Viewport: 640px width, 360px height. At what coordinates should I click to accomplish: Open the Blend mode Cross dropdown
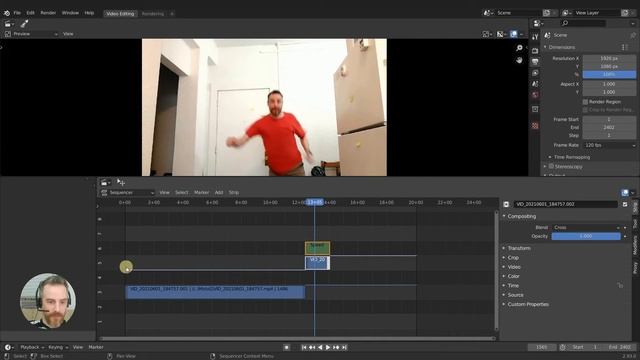(586, 227)
